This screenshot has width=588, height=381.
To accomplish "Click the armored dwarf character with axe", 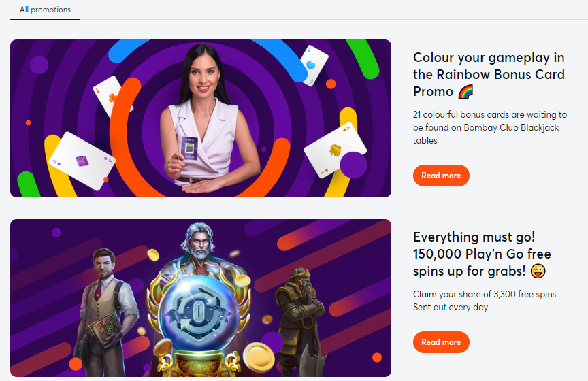I will [300, 322].
